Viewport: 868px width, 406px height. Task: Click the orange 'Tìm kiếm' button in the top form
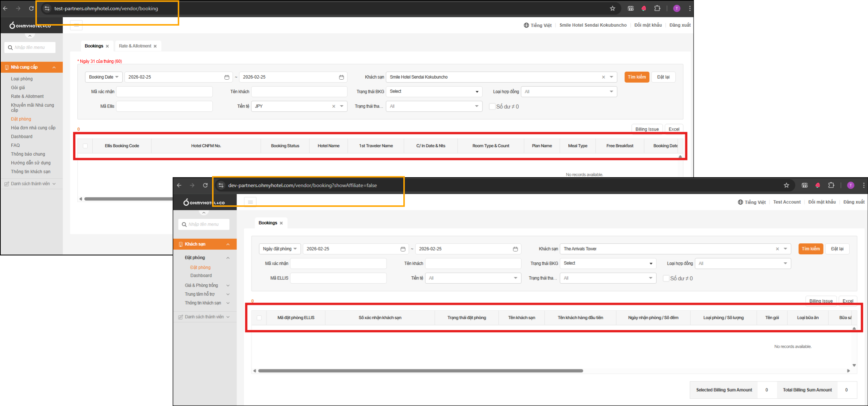(x=637, y=77)
